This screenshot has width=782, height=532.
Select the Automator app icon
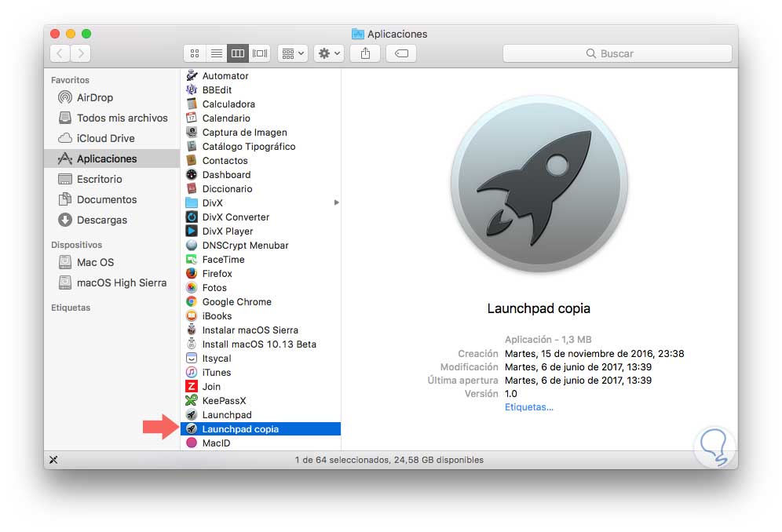[x=192, y=76]
